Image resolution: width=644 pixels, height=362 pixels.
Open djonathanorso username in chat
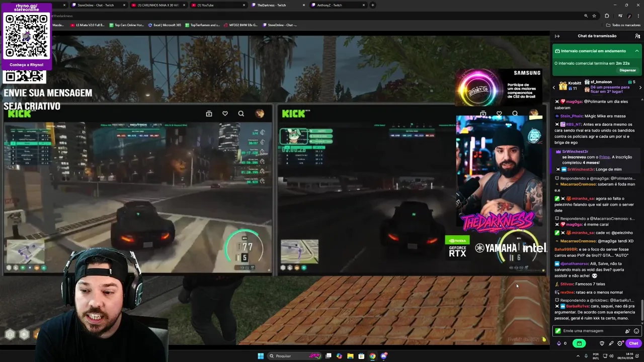pos(574,263)
